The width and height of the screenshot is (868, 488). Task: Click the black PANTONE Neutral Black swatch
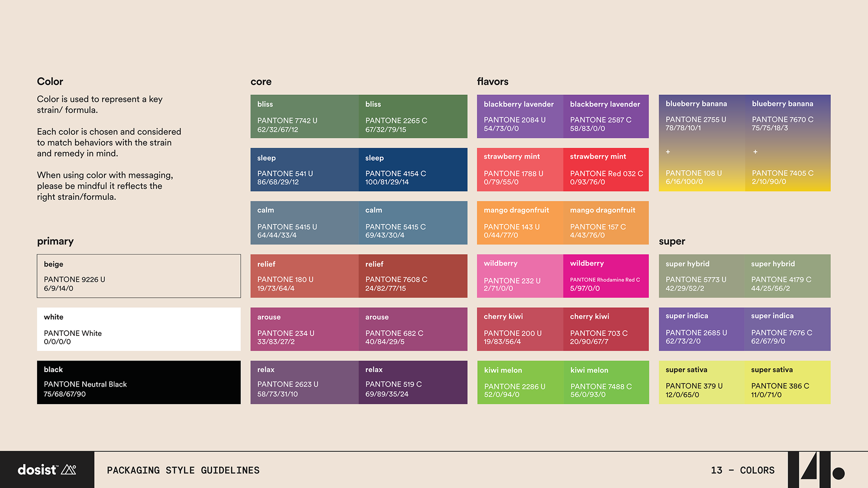pyautogui.click(x=139, y=383)
